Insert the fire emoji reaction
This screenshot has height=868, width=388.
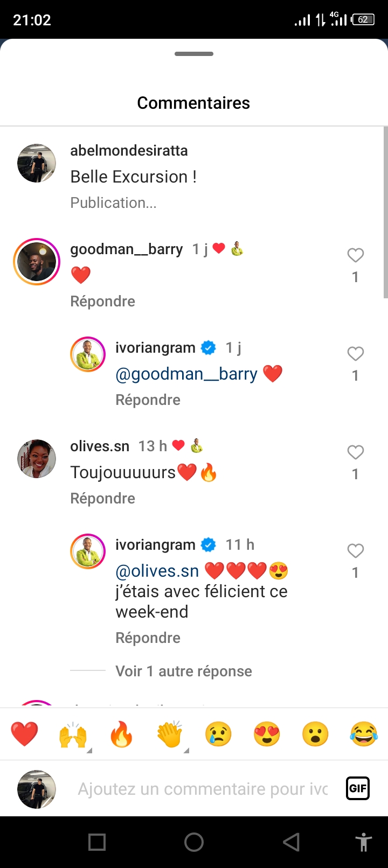click(x=121, y=734)
